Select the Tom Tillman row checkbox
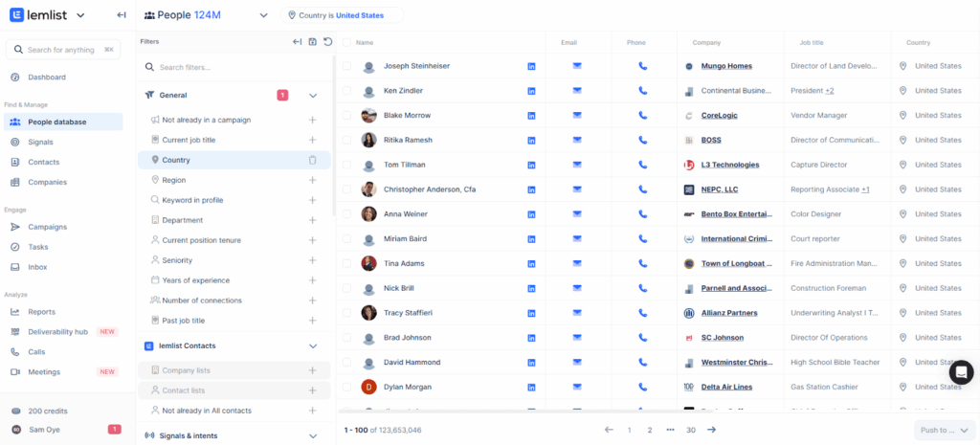 coord(346,165)
